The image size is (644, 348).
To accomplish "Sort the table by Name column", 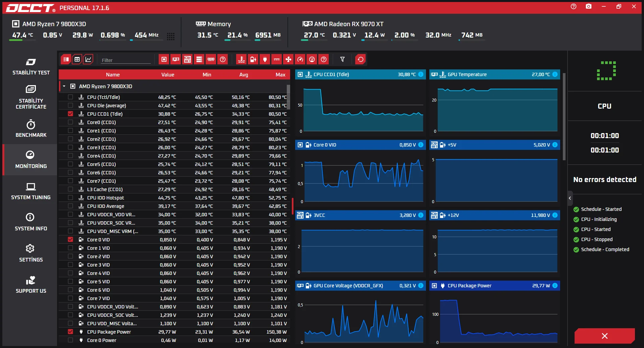I will (113, 74).
